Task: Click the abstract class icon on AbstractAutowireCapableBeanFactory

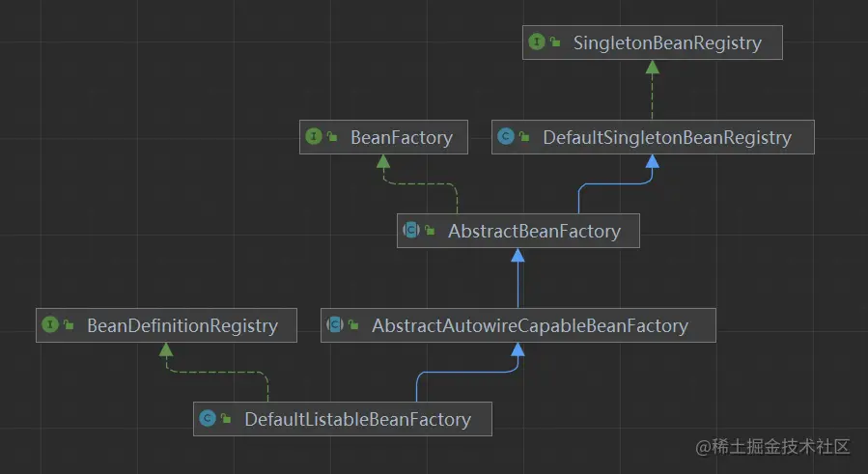Action: 334,324
